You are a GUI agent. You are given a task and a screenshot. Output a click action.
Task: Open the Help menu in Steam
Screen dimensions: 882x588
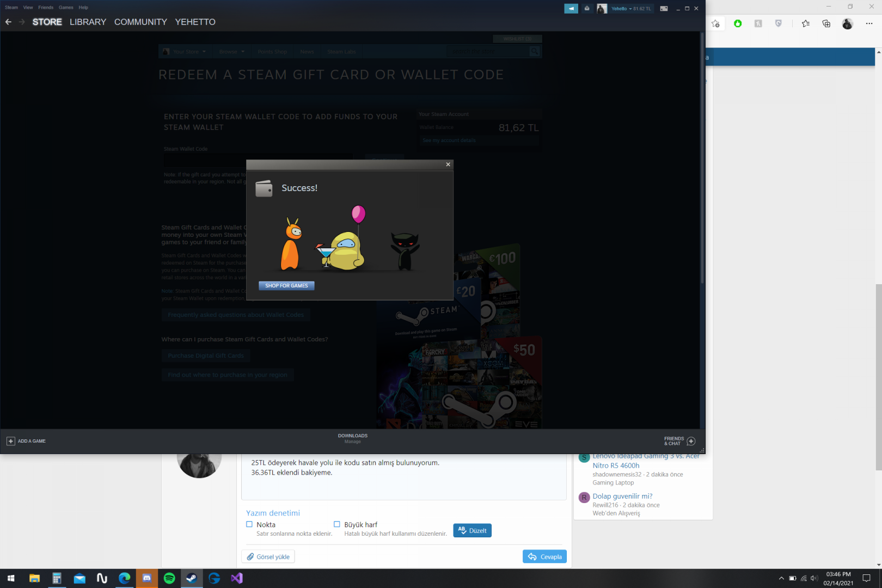point(83,8)
